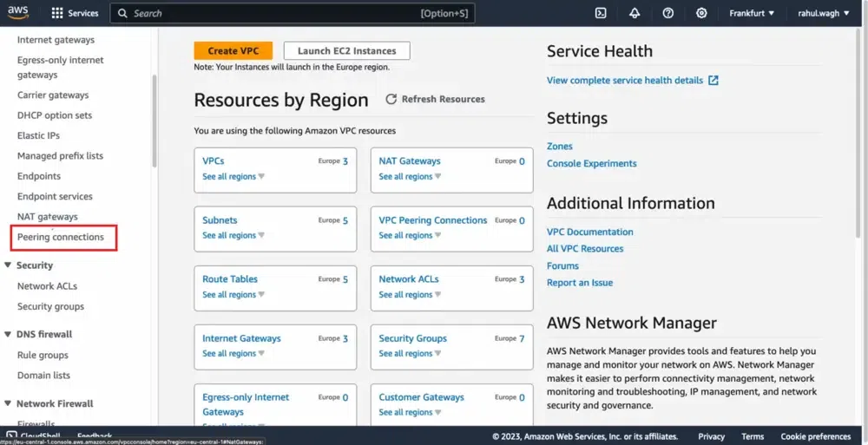Image resolution: width=868 pixels, height=445 pixels.
Task: Open Security groups in the sidebar
Action: (51, 306)
